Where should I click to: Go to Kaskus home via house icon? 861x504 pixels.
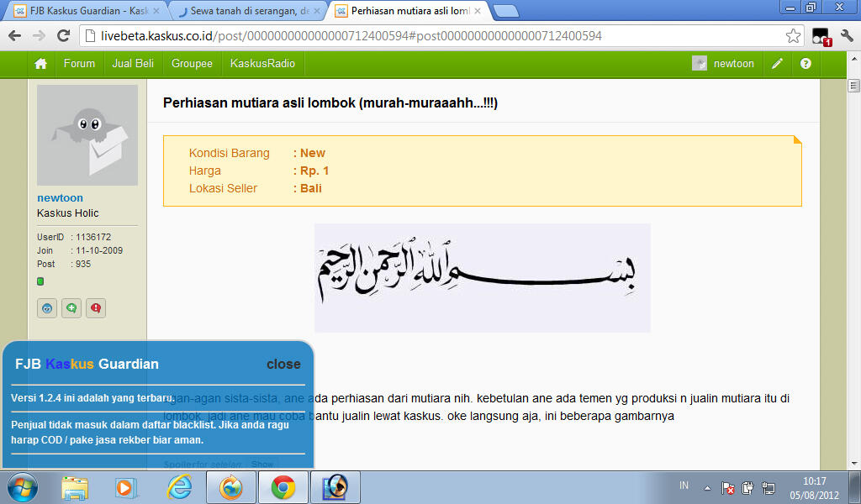point(40,64)
